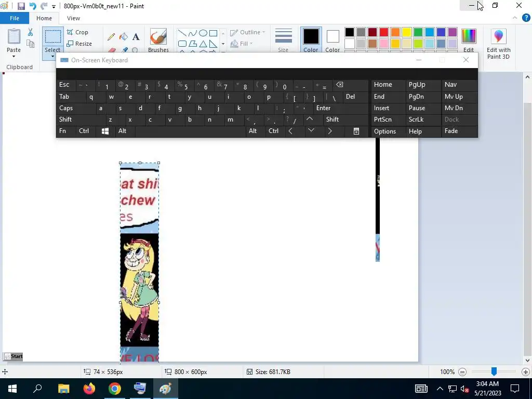The height and width of the screenshot is (399, 532).
Task: Click the Paste clipboard icon
Action: pos(14,37)
